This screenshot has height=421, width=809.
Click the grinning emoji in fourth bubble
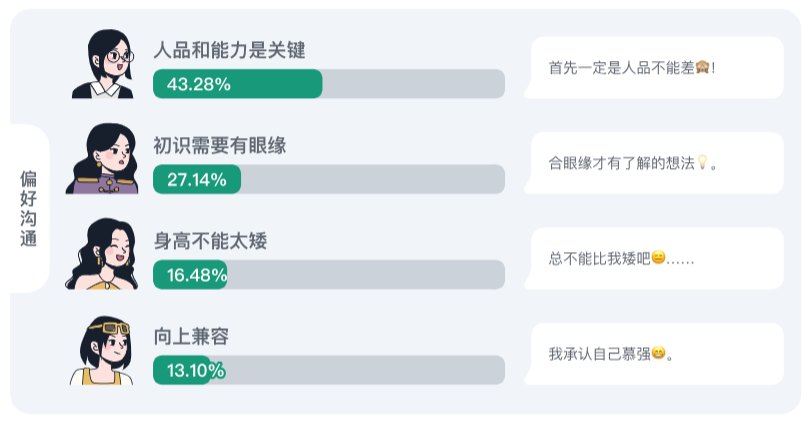tap(658, 353)
